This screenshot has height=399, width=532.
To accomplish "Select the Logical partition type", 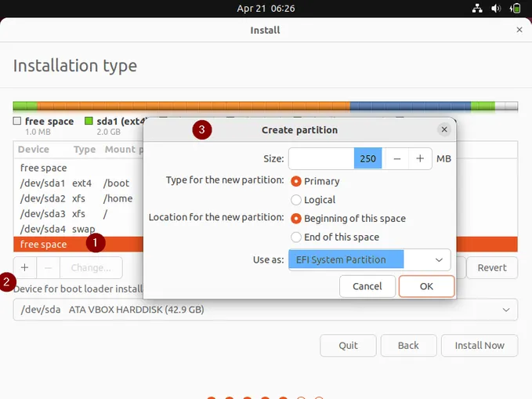I will click(296, 200).
